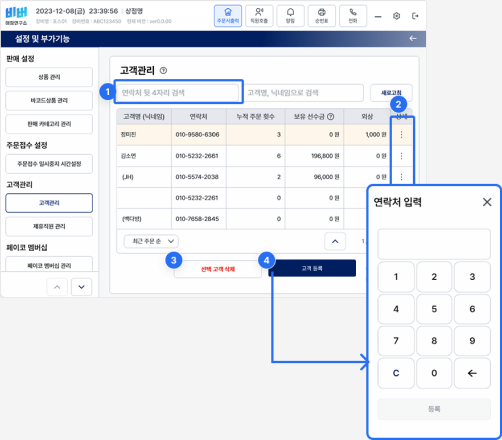The image size is (502, 440).
Task: Tap keypad digit 8
Action: click(434, 341)
